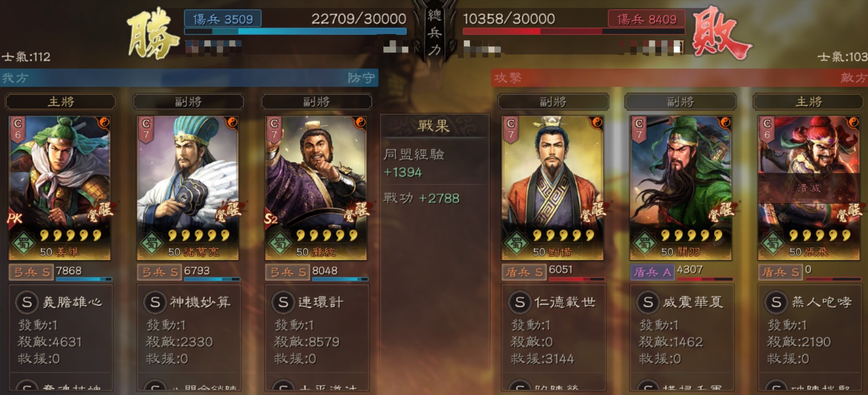Tap the 仁德載世 S-rank skill icon
Viewport: 868px width, 395px height.
point(520,302)
